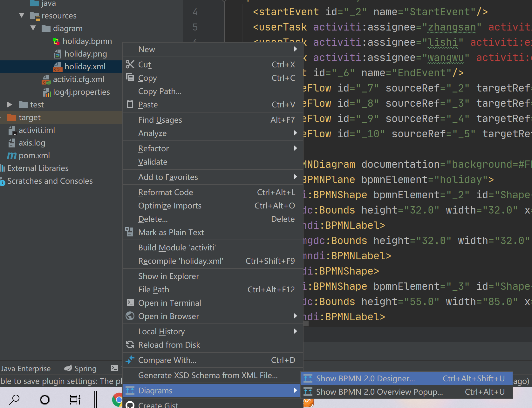Click the External Libraries icon
This screenshot has width=532, height=408.
coord(3,168)
